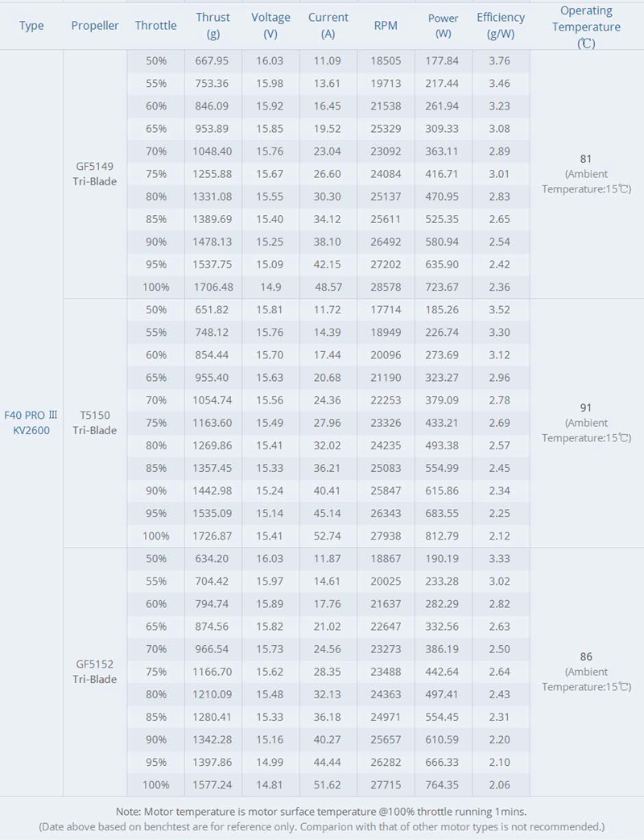Select the 3.76 efficiency value
This screenshot has height=840, width=644.
(x=501, y=61)
